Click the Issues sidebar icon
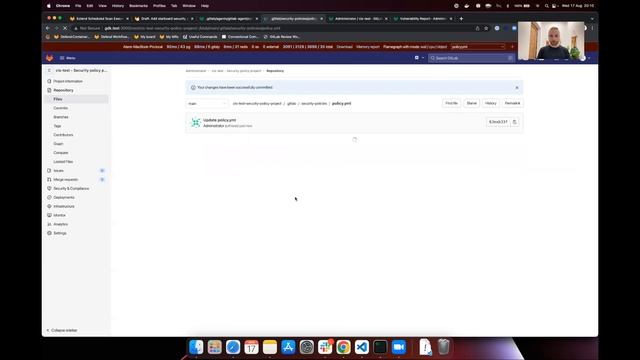640x360 pixels. coord(49,171)
